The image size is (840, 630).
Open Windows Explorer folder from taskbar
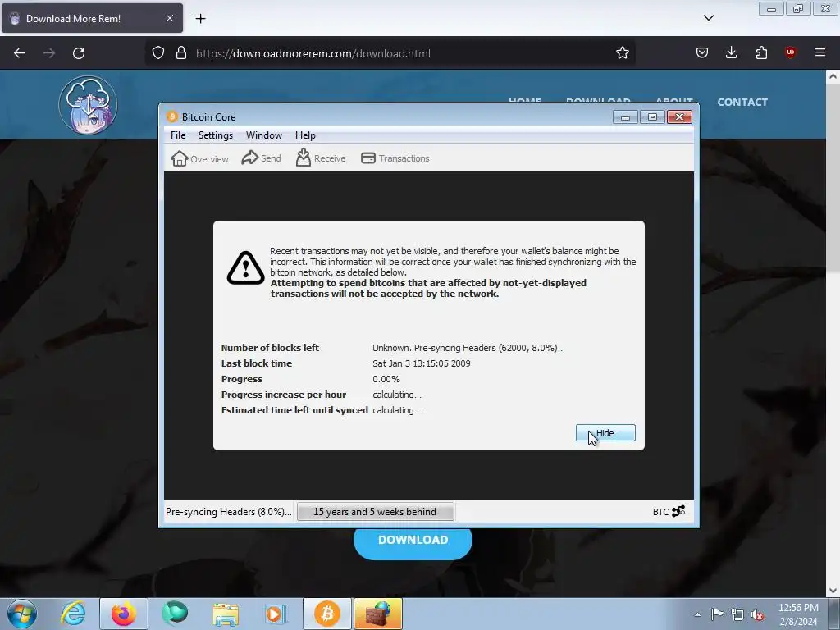pyautogui.click(x=226, y=614)
